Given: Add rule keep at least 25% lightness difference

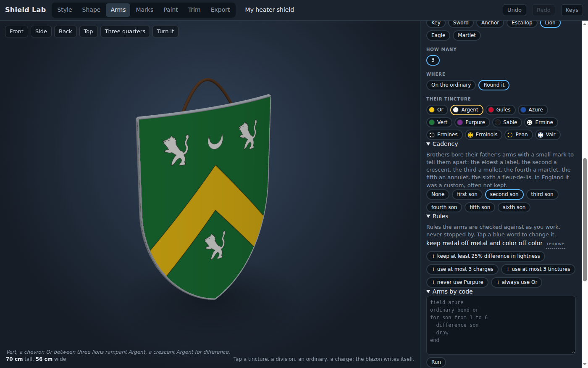Looking at the screenshot, I should click(486, 256).
